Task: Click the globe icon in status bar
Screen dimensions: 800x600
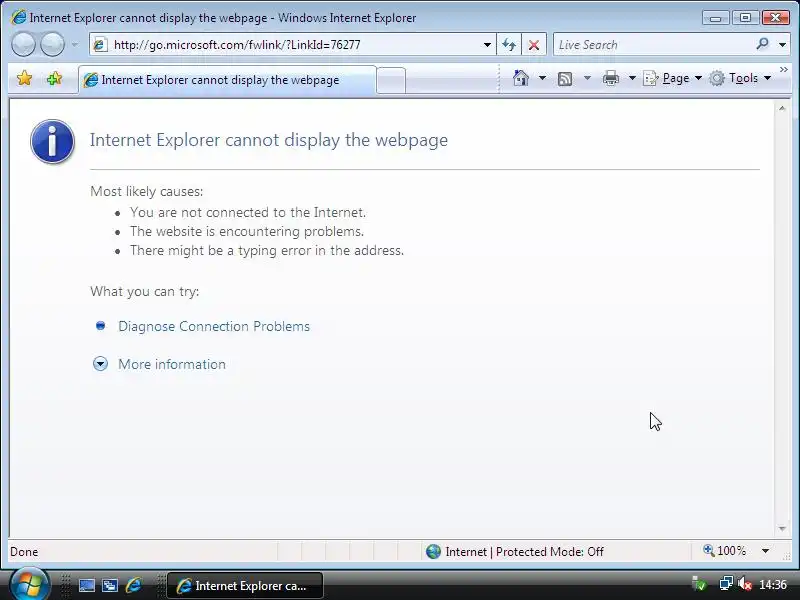Action: tap(433, 552)
